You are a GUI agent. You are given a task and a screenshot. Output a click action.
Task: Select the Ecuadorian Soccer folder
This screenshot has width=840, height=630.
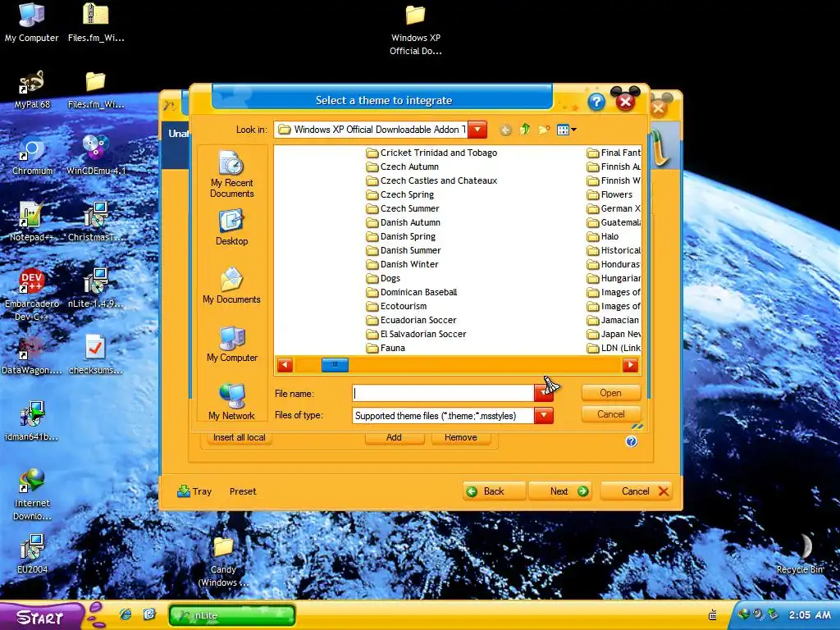(x=412, y=320)
